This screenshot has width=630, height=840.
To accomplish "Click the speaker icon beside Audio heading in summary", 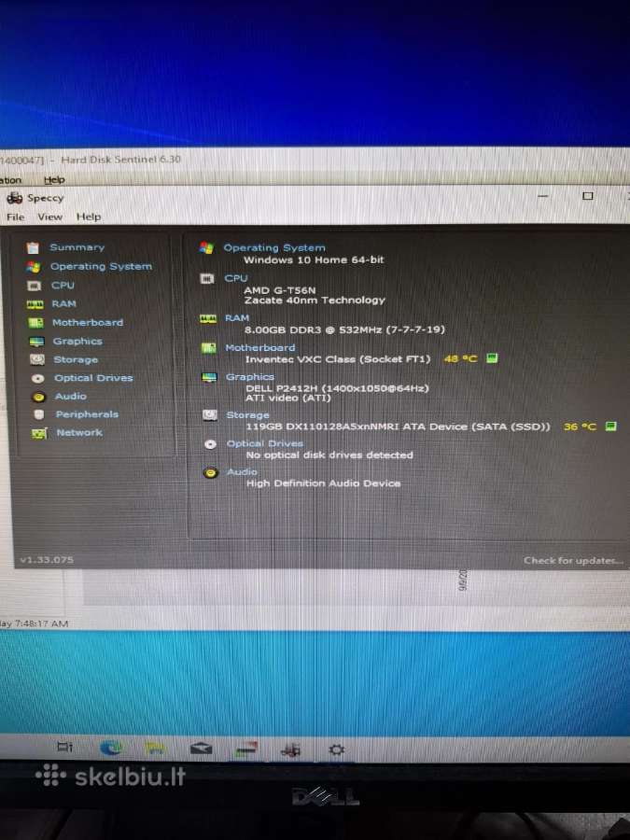I will tap(211, 473).
